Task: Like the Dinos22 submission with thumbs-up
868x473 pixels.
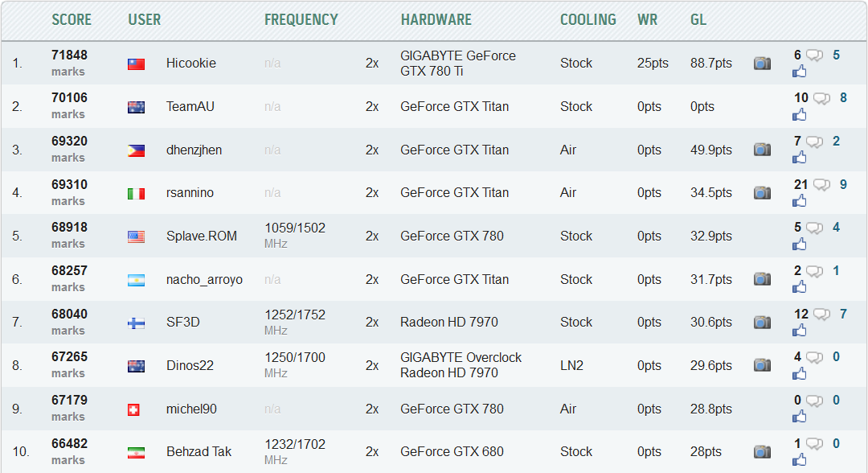Action: [800, 374]
